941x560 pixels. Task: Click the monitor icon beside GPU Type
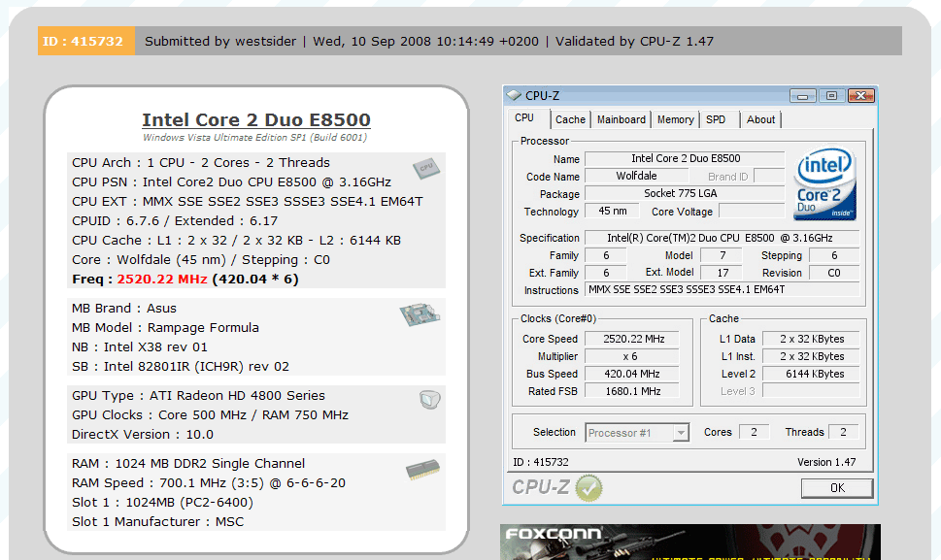429,399
